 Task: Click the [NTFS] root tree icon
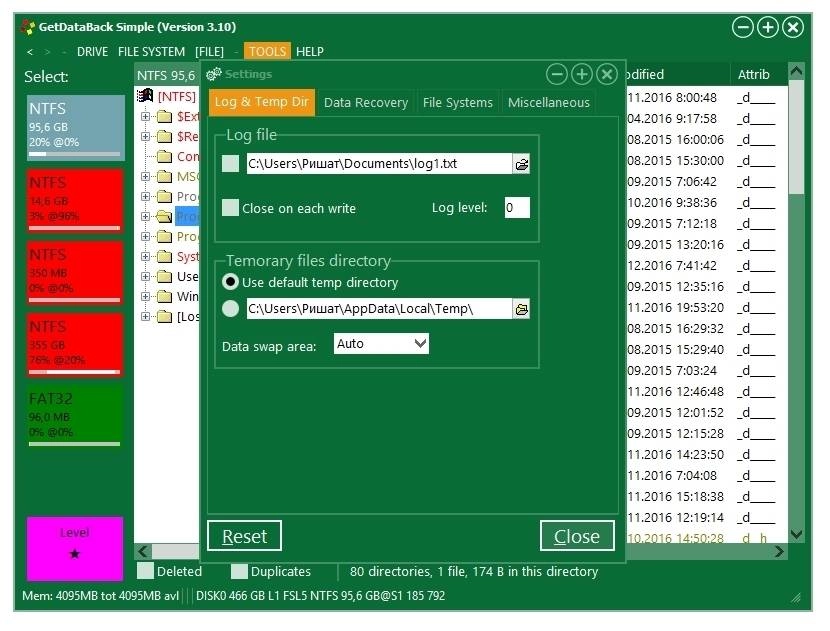click(x=145, y=96)
